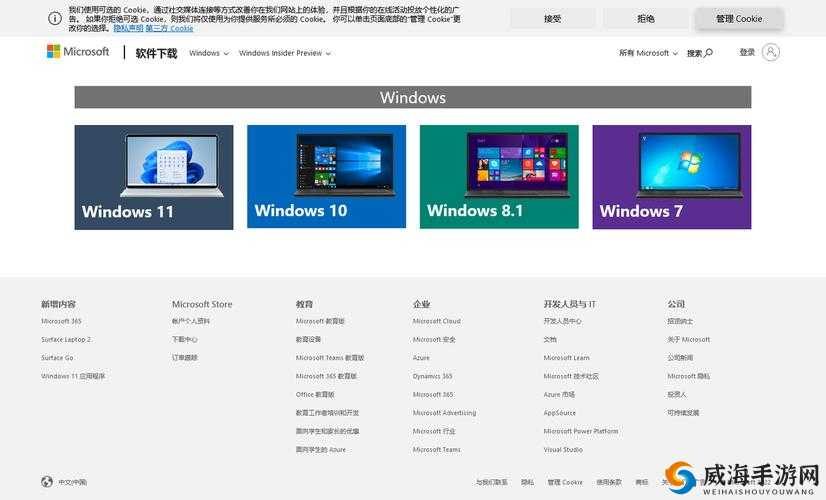Open the Surface Laptop 2 link

click(x=66, y=339)
